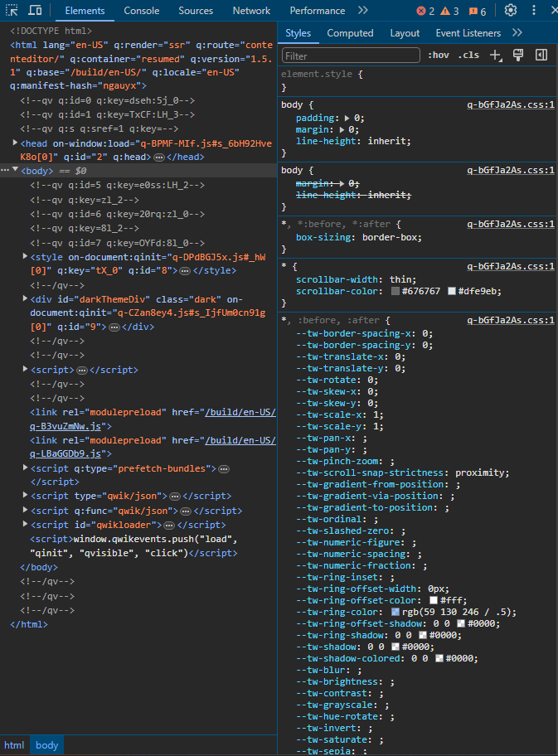The width and height of the screenshot is (558, 756).
Task: Toggle .cls class editor
Action: click(468, 55)
